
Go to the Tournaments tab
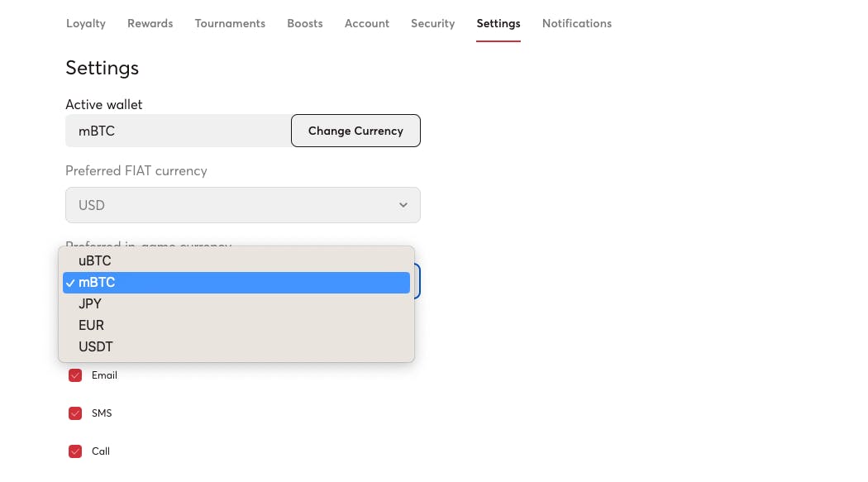230,23
